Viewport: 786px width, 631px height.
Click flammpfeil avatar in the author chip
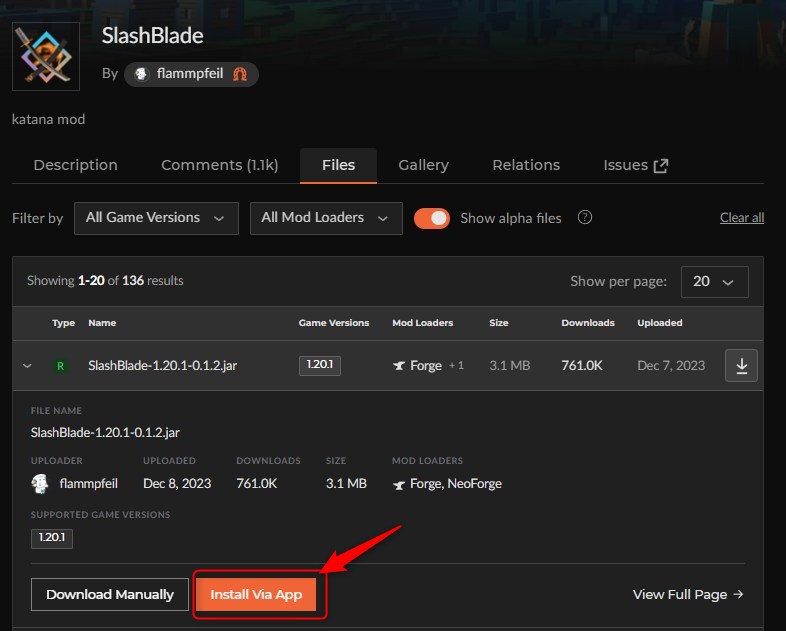(141, 74)
